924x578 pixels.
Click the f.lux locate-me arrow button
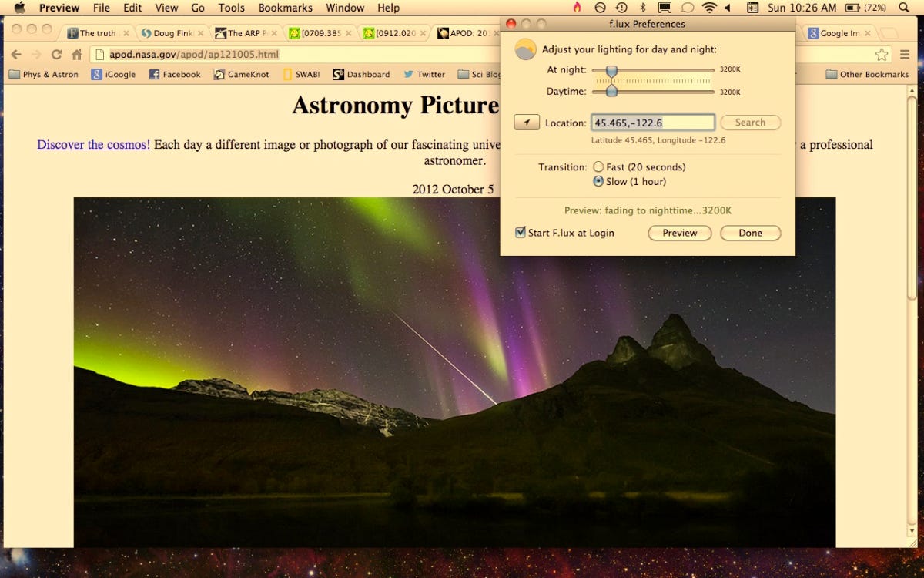click(x=527, y=123)
